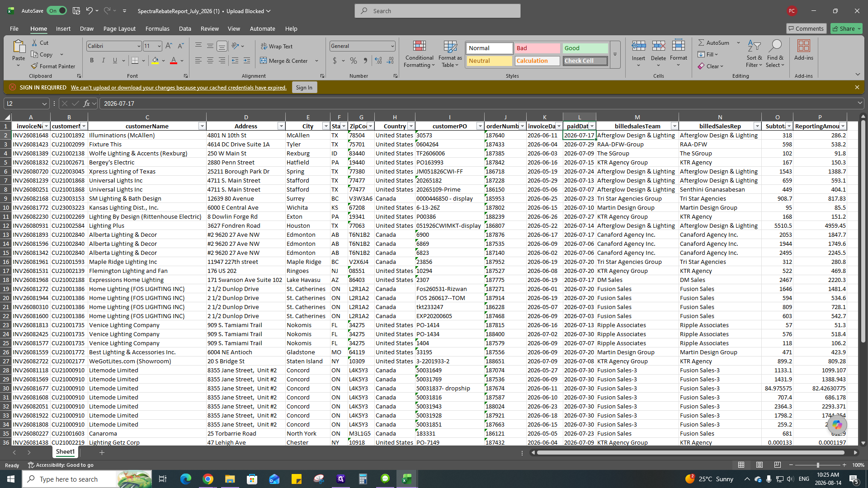Click the formula bar input
This screenshot has height=488, width=868.
(x=479, y=103)
